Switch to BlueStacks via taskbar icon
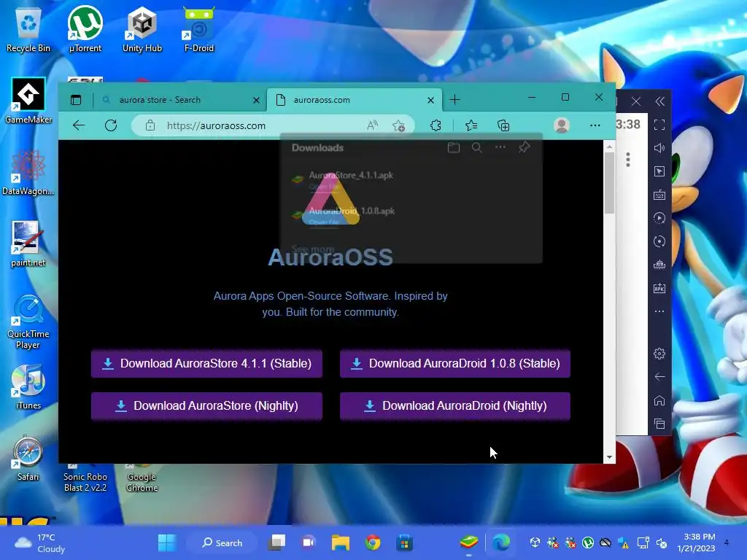747x560 pixels. click(x=469, y=542)
